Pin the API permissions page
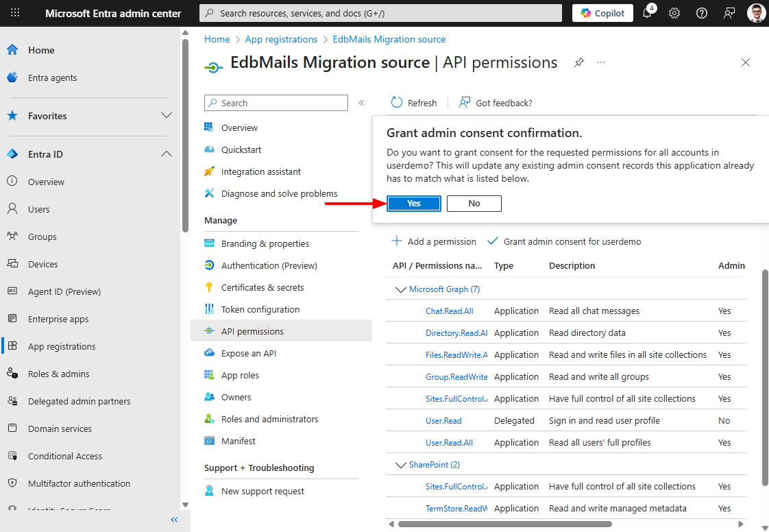Viewport: 769px width, 532px height. (x=579, y=62)
